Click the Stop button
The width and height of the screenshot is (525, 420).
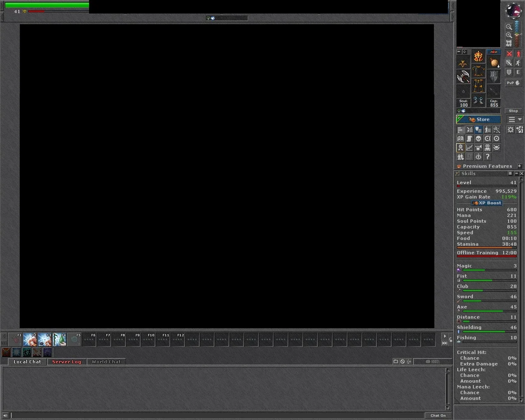[x=514, y=111]
